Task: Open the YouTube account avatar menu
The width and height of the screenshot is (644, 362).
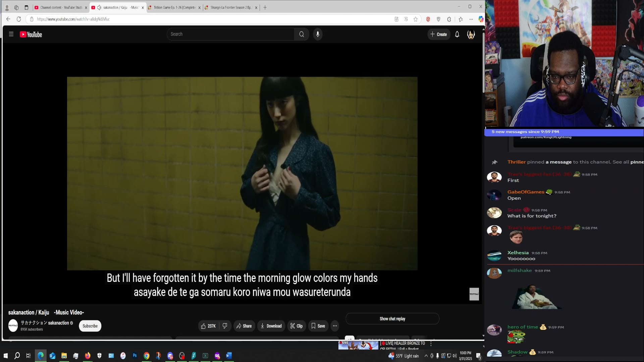Action: coord(471,34)
